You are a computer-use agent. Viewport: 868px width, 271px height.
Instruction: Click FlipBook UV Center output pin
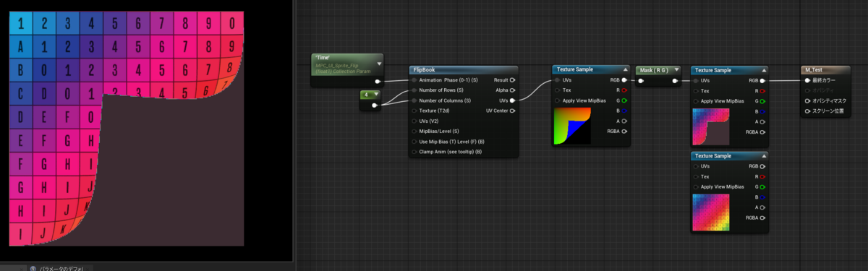pyautogui.click(x=512, y=111)
